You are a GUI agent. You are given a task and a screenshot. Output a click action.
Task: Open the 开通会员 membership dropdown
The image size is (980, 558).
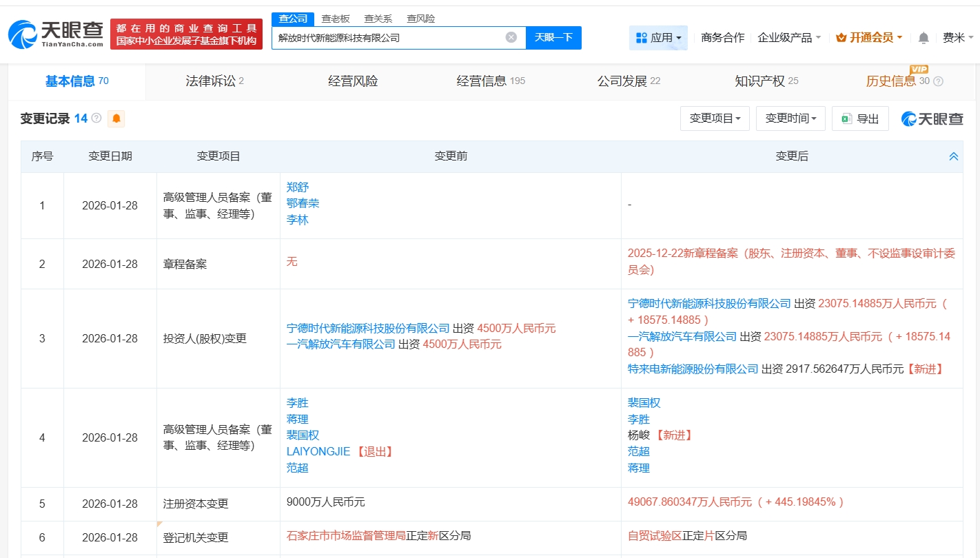tap(869, 38)
